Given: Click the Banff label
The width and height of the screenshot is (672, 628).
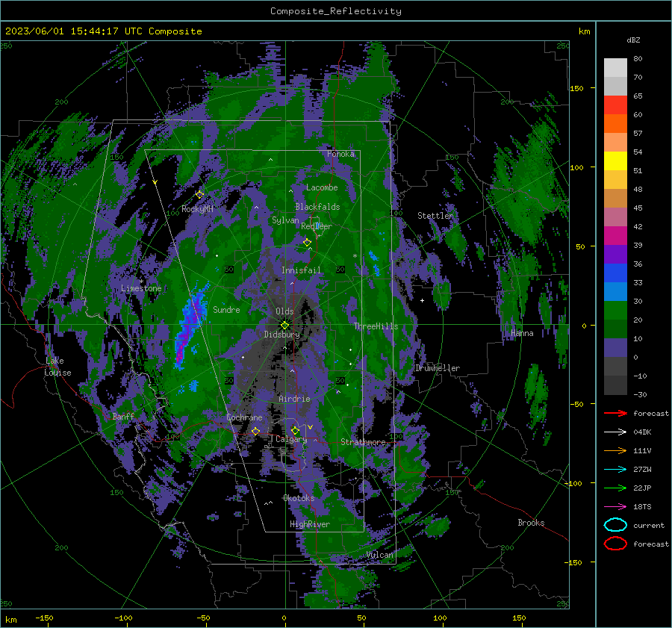Looking at the screenshot, I should (123, 416).
